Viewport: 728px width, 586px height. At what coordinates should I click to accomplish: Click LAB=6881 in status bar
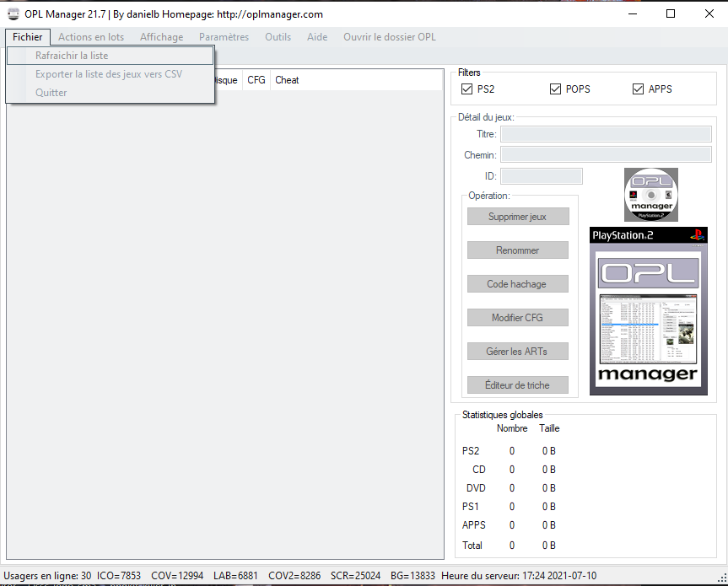pyautogui.click(x=235, y=576)
